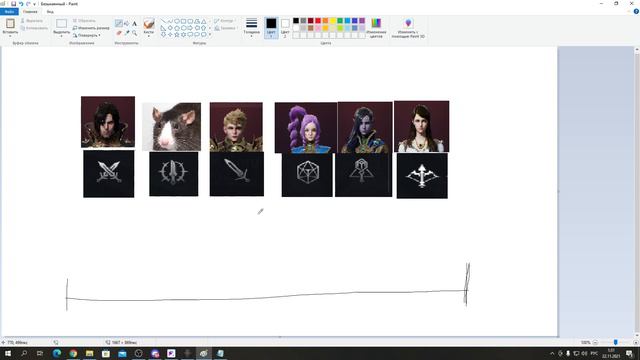The image size is (640, 360).
Task: Pick the black palette swatch
Action: click(296, 20)
